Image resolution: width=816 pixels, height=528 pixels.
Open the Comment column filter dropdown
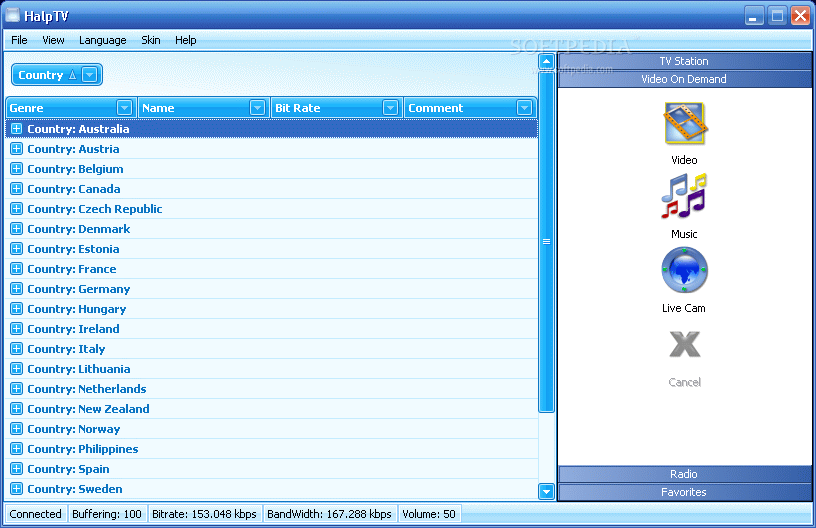(525, 108)
